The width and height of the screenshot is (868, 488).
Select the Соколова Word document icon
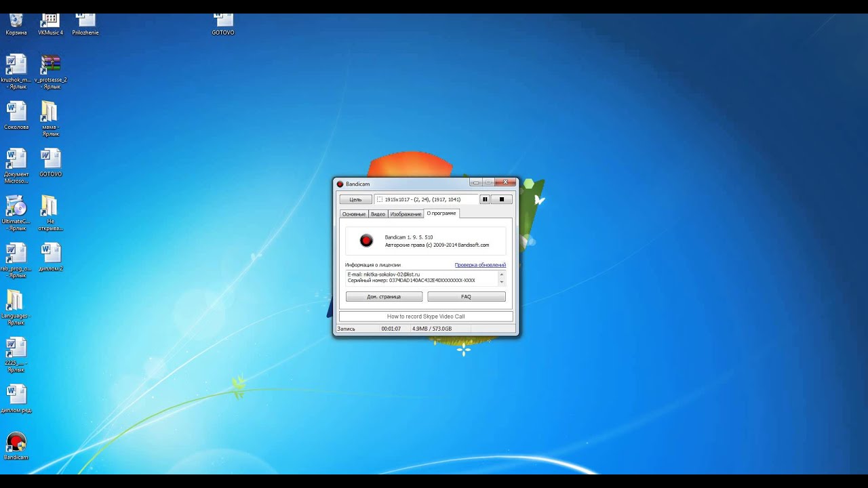(16, 116)
